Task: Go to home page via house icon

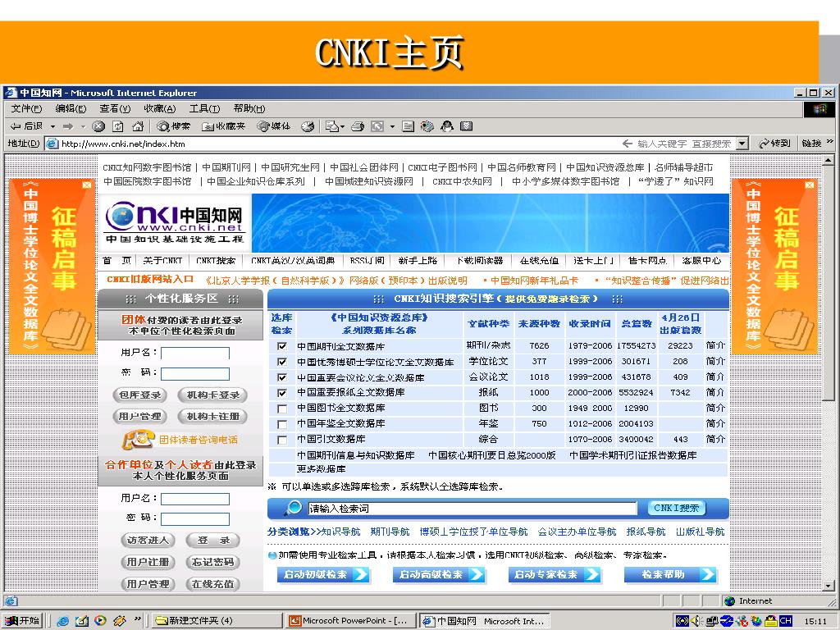Action: tap(138, 126)
